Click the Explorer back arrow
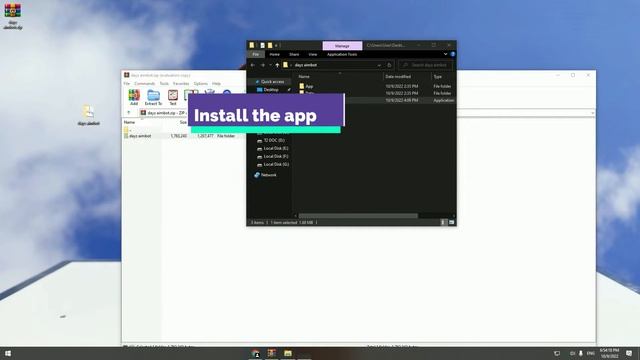The image size is (640, 360). click(x=253, y=65)
